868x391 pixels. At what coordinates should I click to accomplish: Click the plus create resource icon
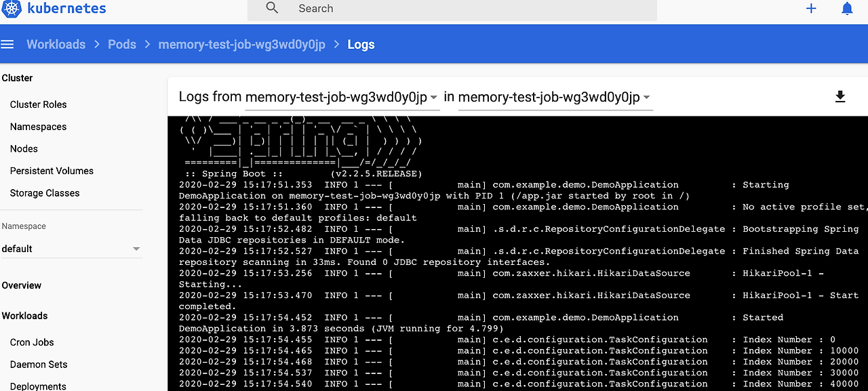(x=811, y=8)
